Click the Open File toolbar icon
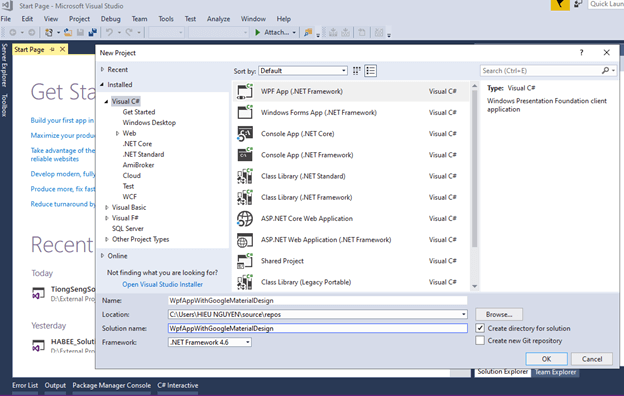The height and width of the screenshot is (396, 624). 68,33
